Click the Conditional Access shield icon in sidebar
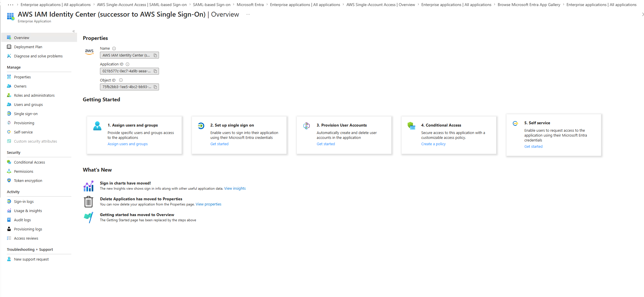The height and width of the screenshot is (297, 644). tap(9, 162)
